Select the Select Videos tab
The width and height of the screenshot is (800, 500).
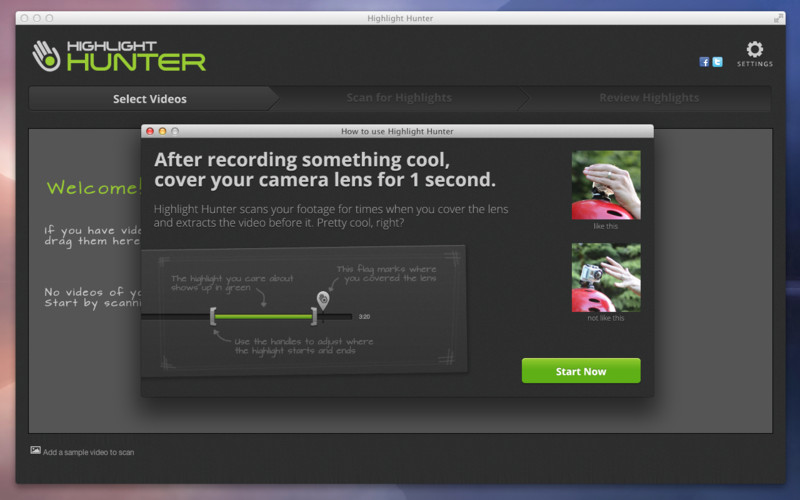pyautogui.click(x=149, y=98)
